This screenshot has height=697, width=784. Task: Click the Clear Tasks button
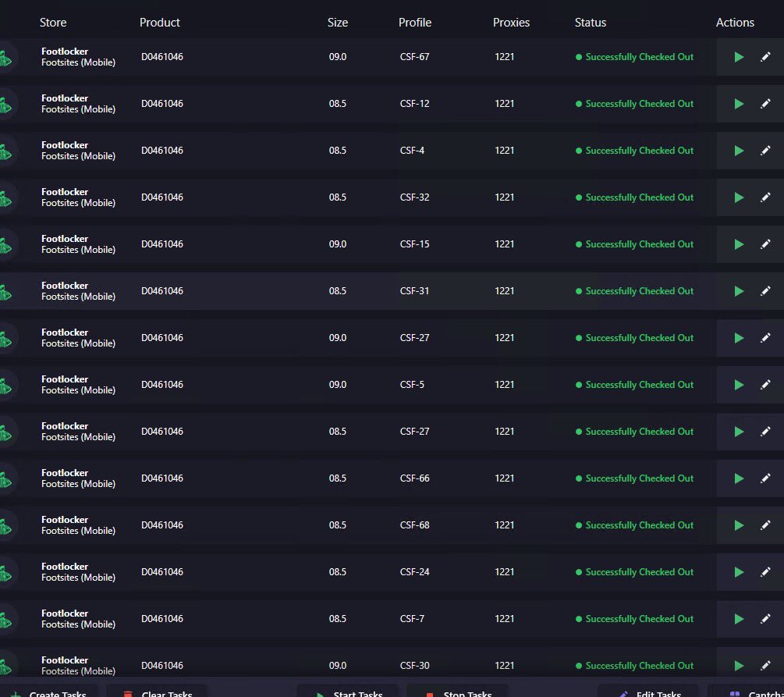[x=157, y=692]
